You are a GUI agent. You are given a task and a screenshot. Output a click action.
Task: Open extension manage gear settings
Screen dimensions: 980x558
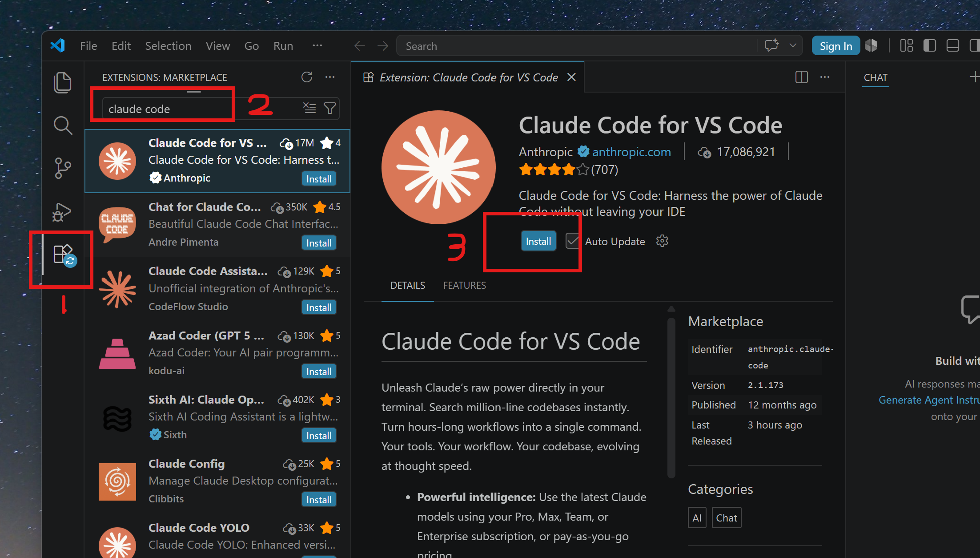pos(662,241)
